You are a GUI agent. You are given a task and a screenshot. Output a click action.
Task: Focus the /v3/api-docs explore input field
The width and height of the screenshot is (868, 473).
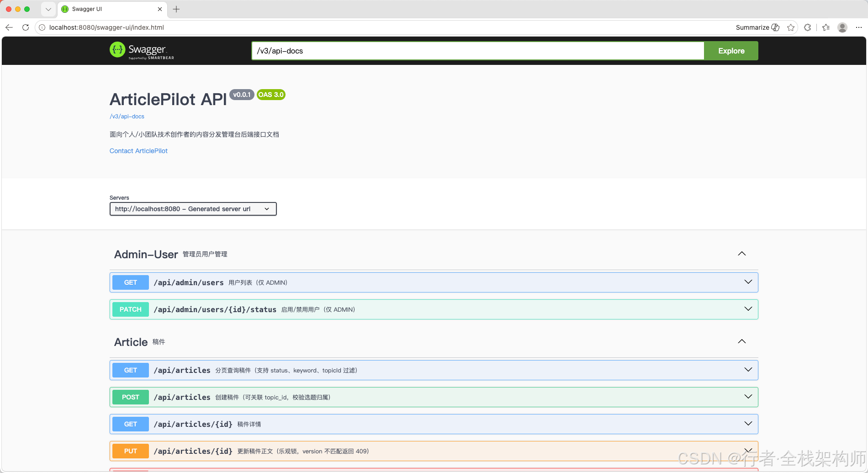477,51
